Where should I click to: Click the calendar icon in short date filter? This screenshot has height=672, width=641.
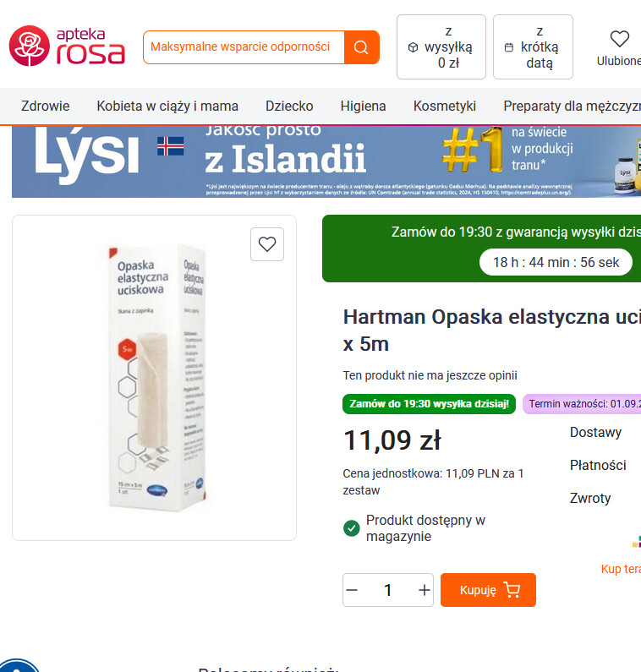508,47
